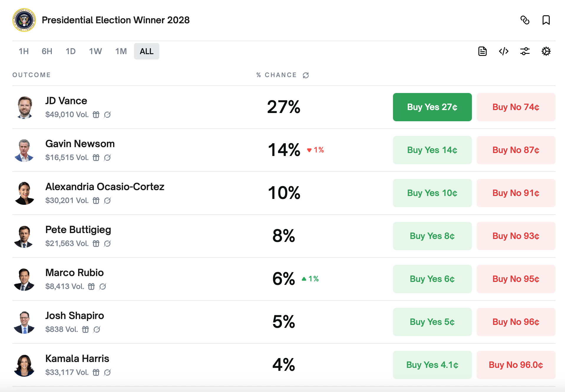This screenshot has height=392, width=565.
Task: Buy Yes 5¢ on Josh Shapiro
Action: (432, 322)
